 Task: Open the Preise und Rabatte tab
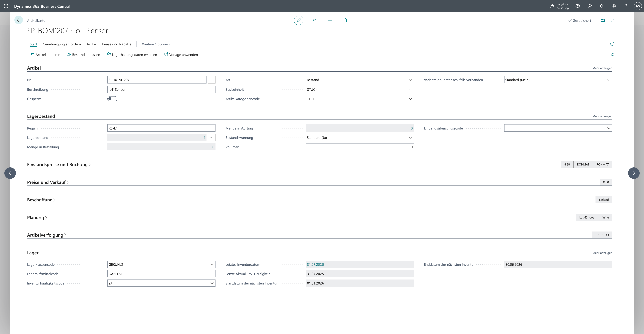coord(116,44)
